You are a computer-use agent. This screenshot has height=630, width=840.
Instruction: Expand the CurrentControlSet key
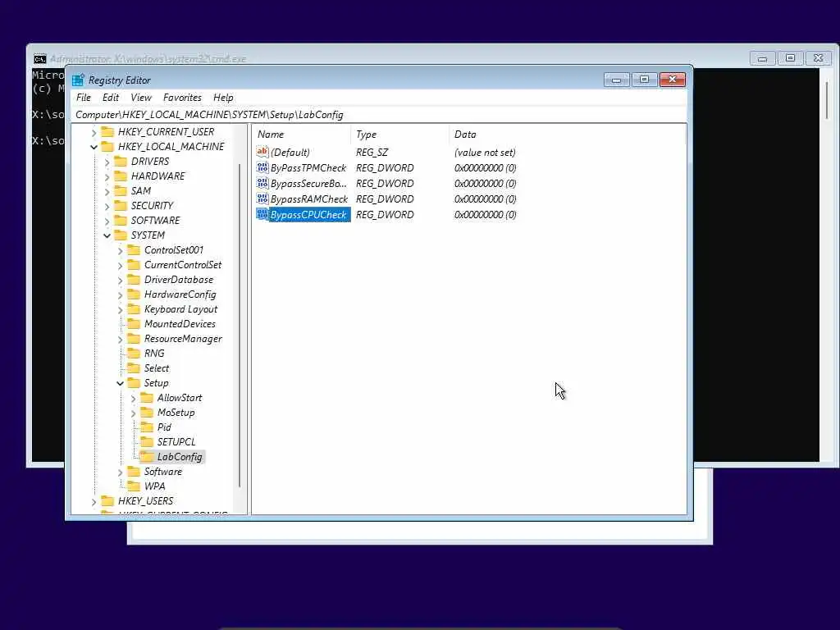(x=120, y=265)
